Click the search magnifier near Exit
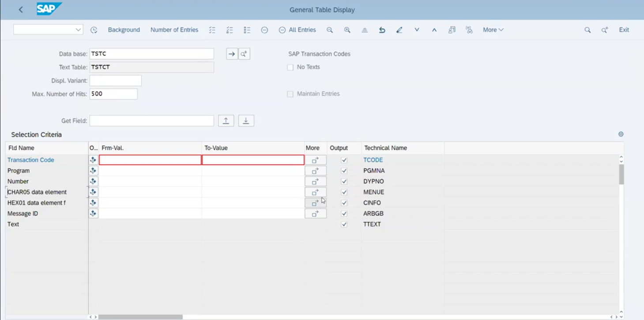Viewport: 644px width, 320px height. (x=588, y=30)
